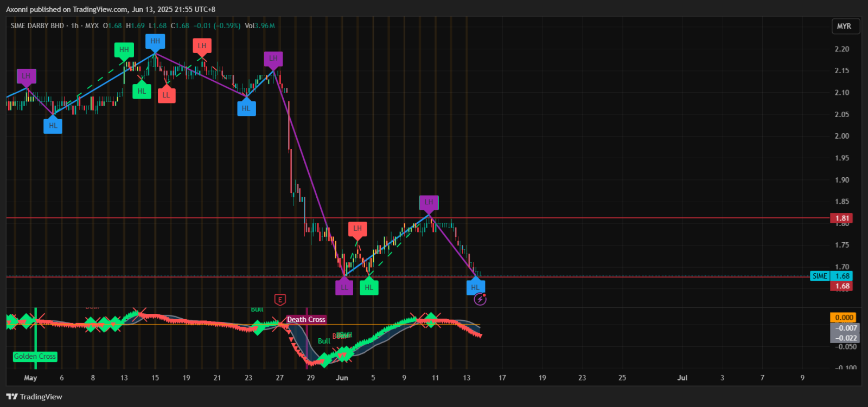
Task: Click the red LL label near May 15
Action: [167, 95]
